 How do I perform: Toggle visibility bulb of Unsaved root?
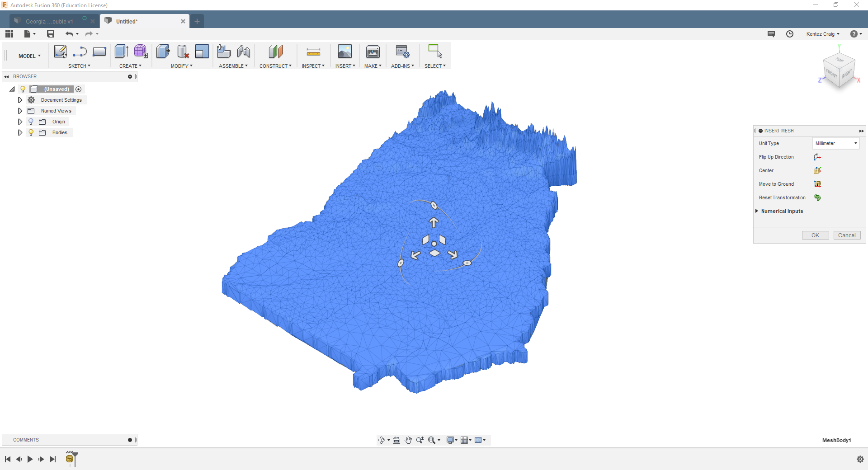pyautogui.click(x=23, y=89)
